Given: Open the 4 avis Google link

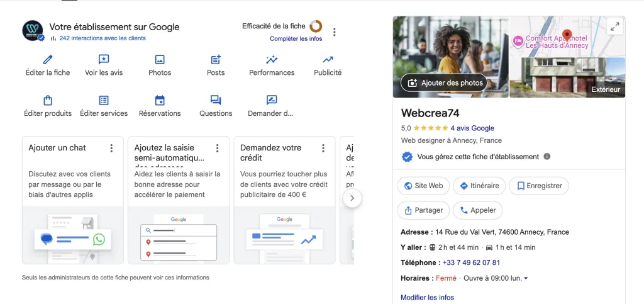Looking at the screenshot, I should [472, 128].
